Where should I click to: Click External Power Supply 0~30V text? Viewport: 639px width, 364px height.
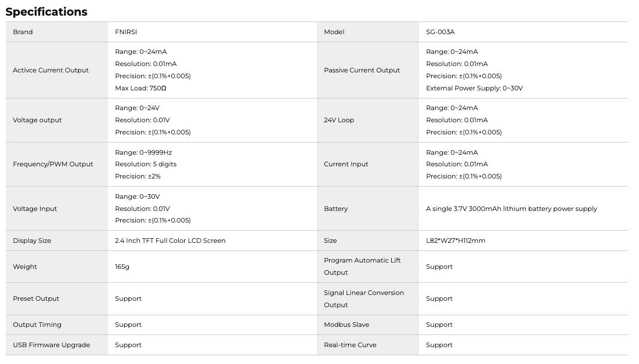pos(474,88)
